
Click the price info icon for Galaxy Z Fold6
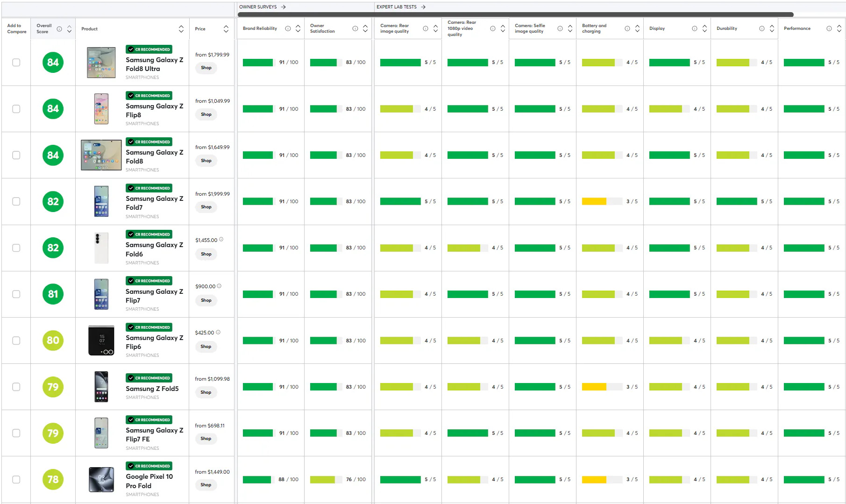[221, 240]
